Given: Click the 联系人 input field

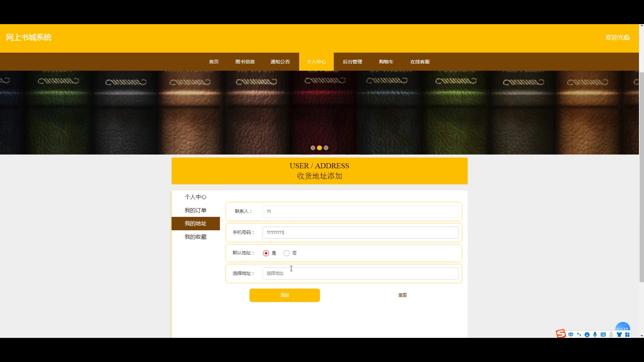Looking at the screenshot, I should pos(360,211).
